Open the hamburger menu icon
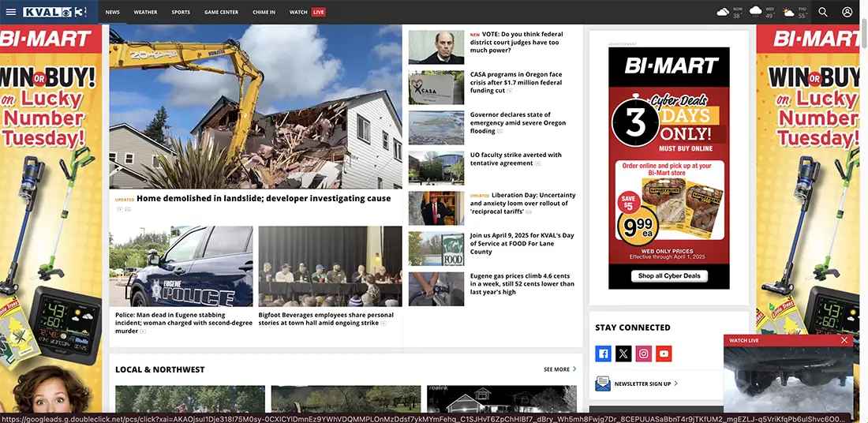The image size is (868, 423). click(x=10, y=12)
